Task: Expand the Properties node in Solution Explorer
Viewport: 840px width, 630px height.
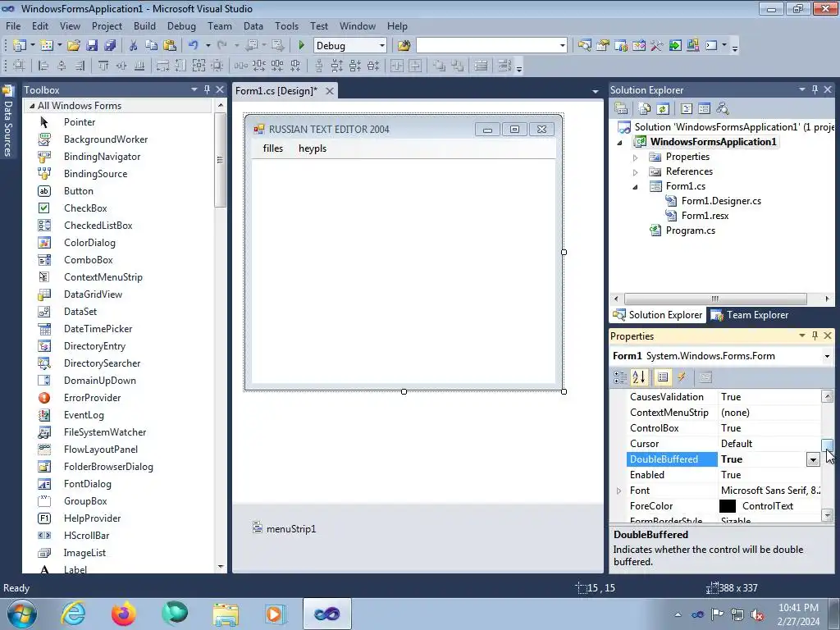Action: tap(636, 157)
